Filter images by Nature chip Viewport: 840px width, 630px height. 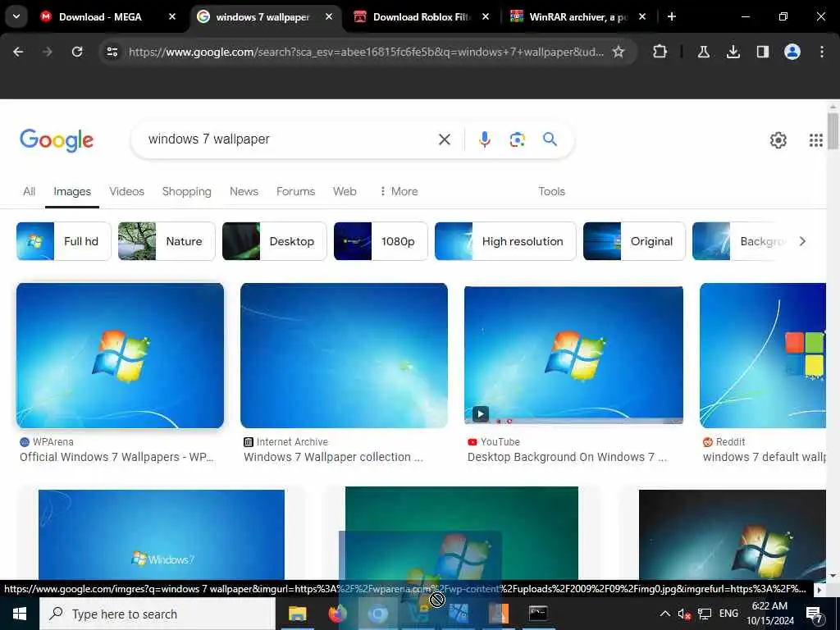(x=167, y=241)
